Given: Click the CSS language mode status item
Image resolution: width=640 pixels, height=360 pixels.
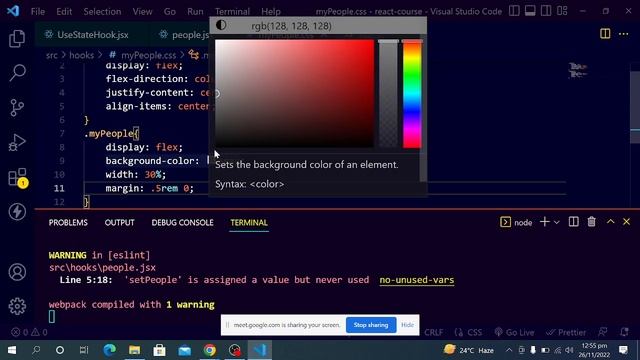Looking at the screenshot, I should tap(469, 332).
